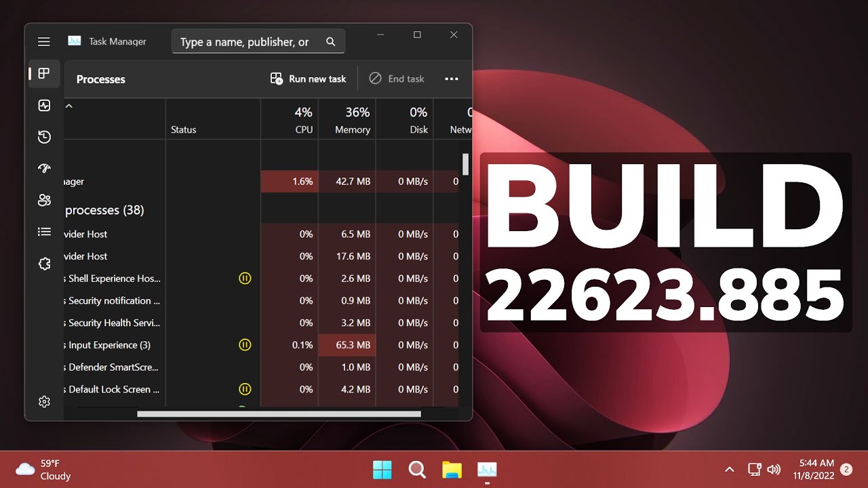Select the Security notification process row
Viewport: 868px width, 488px height.
(x=262, y=301)
